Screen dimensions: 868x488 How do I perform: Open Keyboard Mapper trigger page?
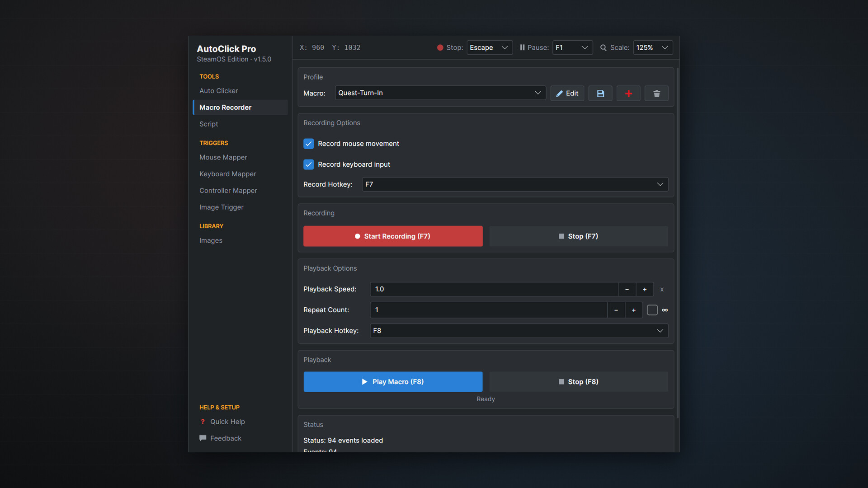(240, 174)
